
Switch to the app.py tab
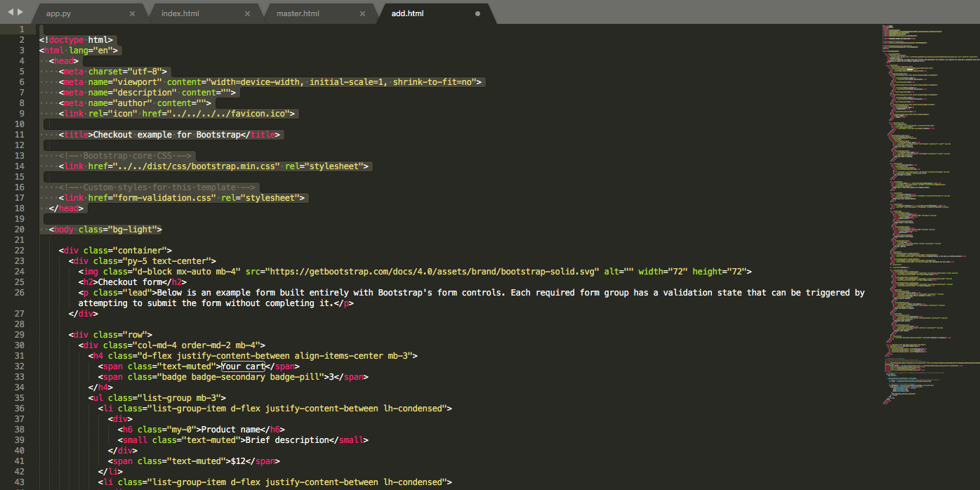point(58,14)
